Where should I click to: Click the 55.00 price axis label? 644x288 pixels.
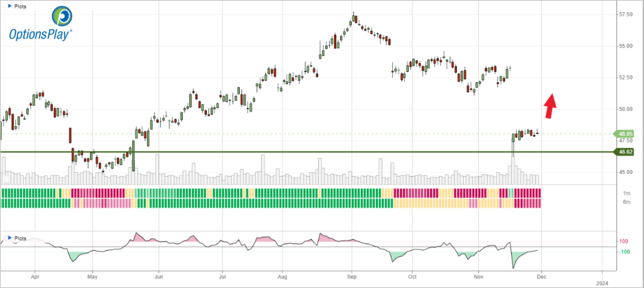(625, 46)
